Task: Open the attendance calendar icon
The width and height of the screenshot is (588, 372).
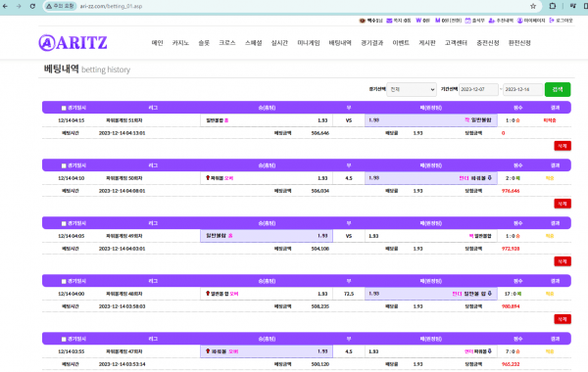Action: (467, 21)
